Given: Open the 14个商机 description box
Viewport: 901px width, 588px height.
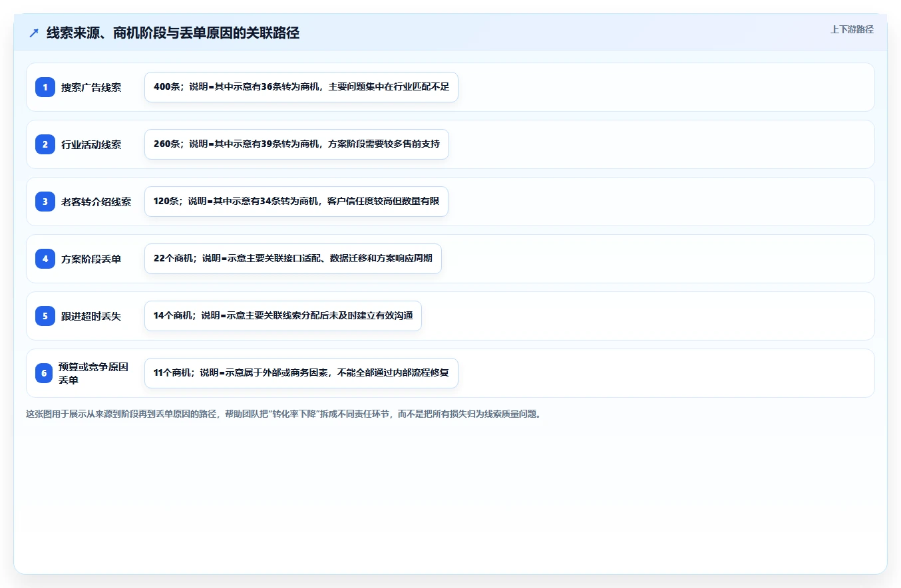Looking at the screenshot, I should [x=283, y=316].
